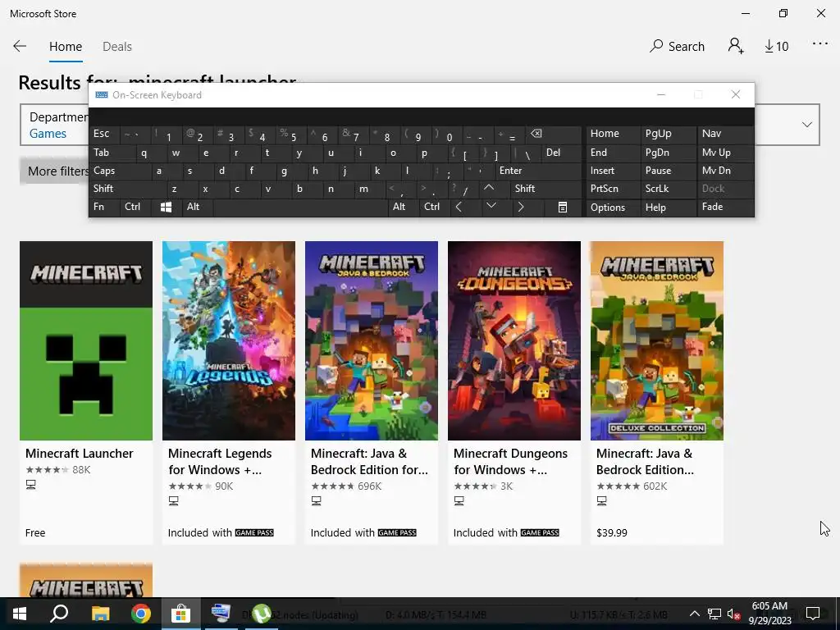
Task: Go back with the Store back arrow
Action: pos(20,46)
